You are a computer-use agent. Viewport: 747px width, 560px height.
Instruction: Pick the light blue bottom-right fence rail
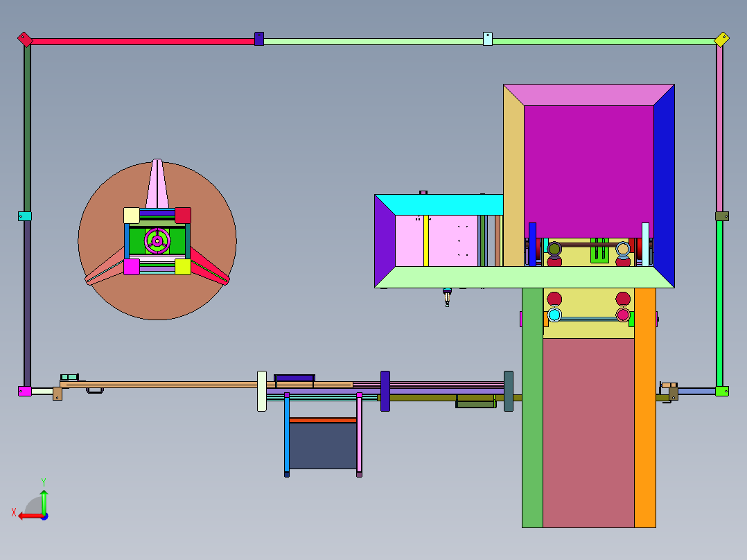[696, 392]
